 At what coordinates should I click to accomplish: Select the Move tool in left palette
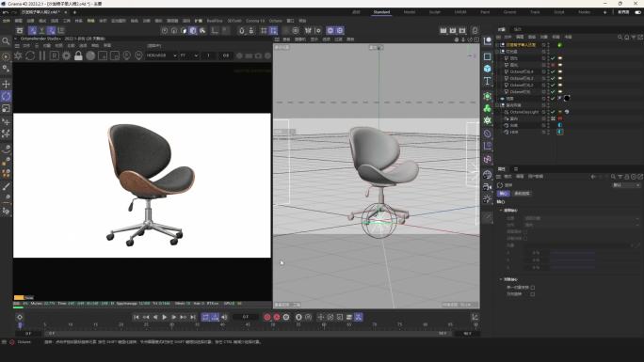6,84
